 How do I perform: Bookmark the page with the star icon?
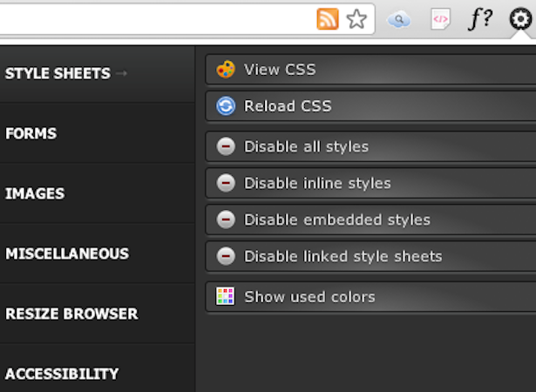(x=356, y=19)
